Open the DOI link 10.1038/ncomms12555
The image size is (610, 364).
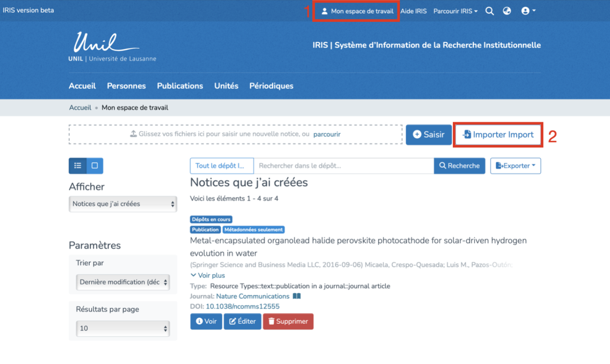(x=243, y=306)
